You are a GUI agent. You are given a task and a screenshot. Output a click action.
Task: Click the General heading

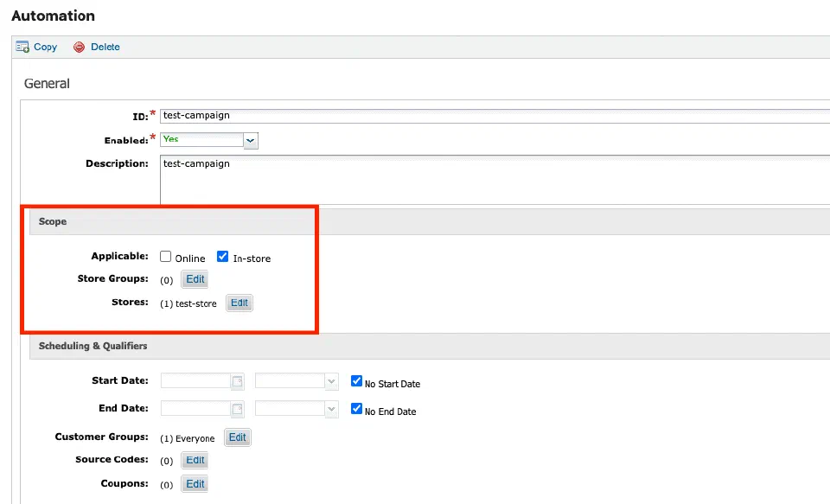[x=47, y=84]
